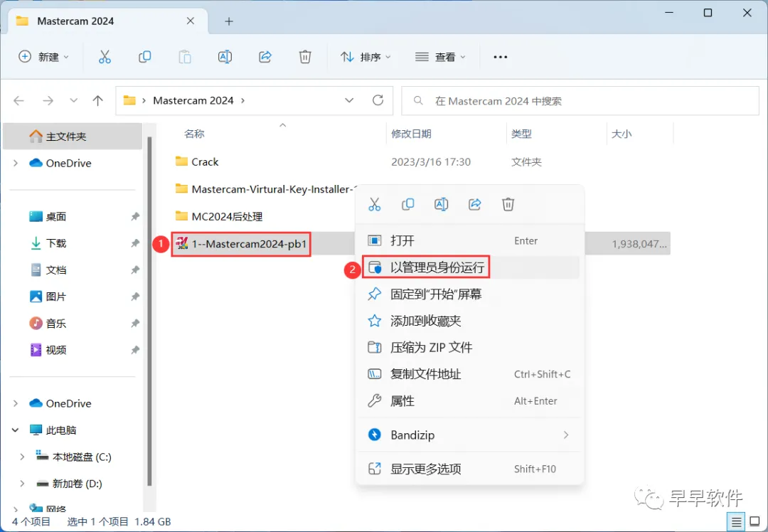This screenshot has width=768, height=532.
Task: Select the 1--Mastercam2024-pb1 installer file
Action: 249,243
